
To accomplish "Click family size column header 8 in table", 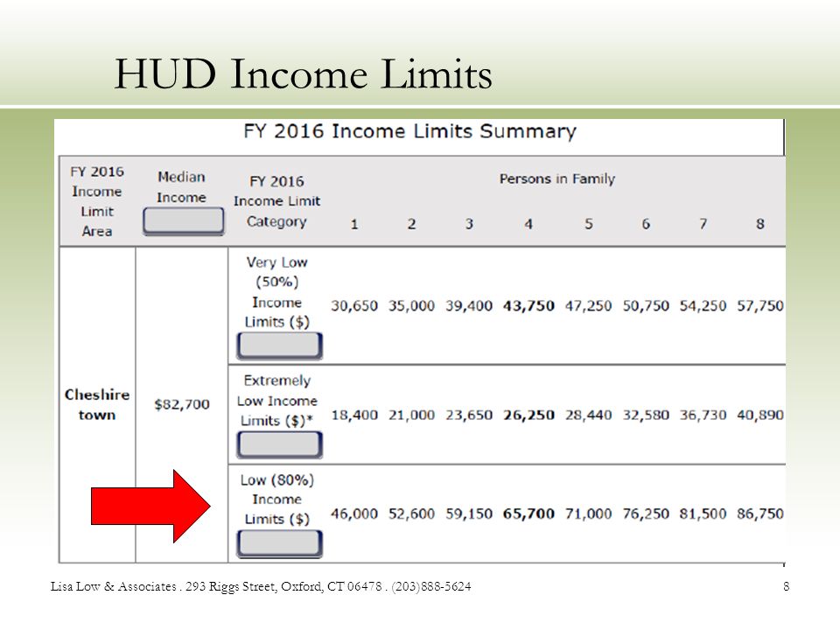I will pos(760,224).
